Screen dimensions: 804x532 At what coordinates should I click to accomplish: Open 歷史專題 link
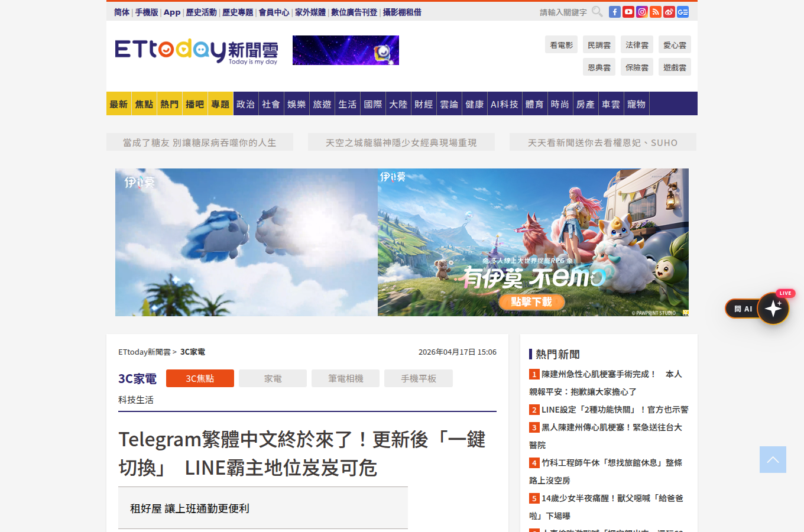click(238, 12)
